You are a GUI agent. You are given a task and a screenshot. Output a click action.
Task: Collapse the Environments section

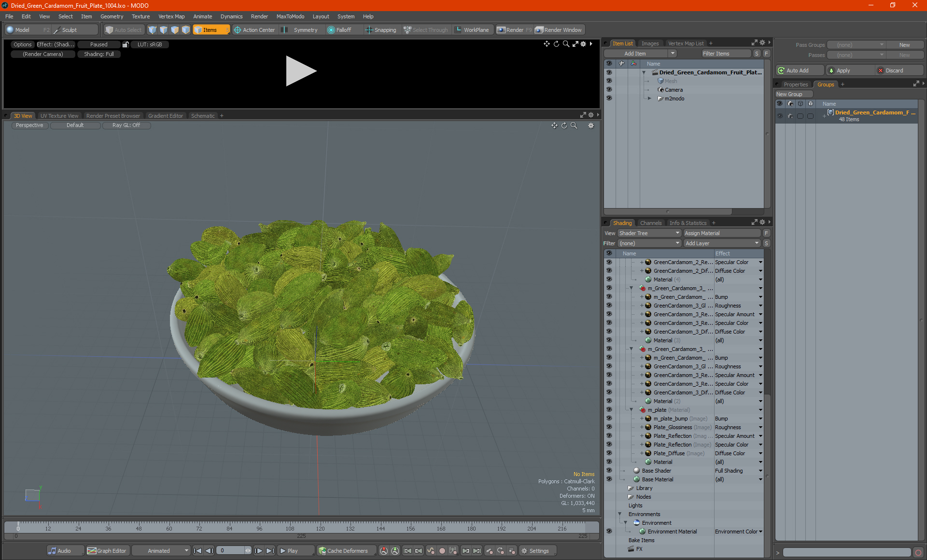(619, 514)
